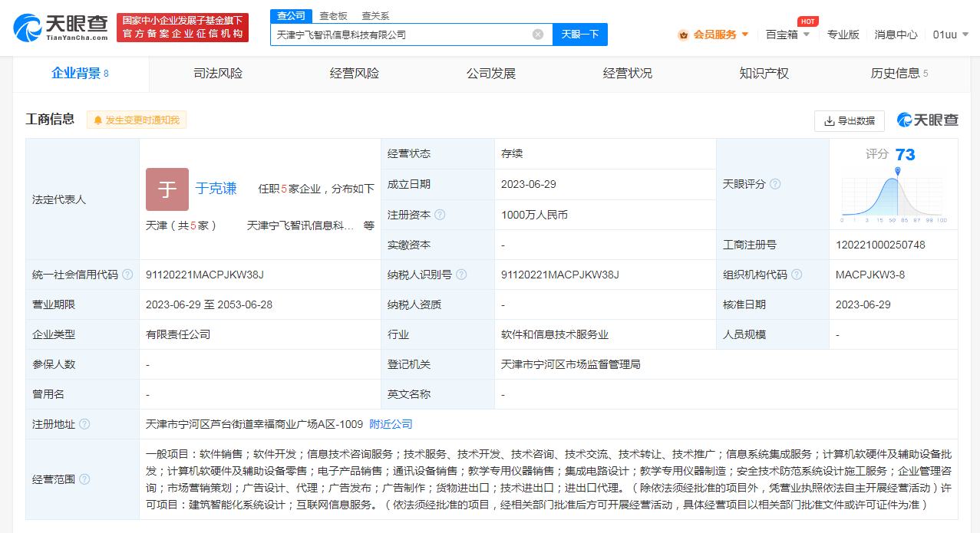Click organization code MACPJKW3-8
Image resolution: width=980 pixels, height=533 pixels.
click(870, 275)
